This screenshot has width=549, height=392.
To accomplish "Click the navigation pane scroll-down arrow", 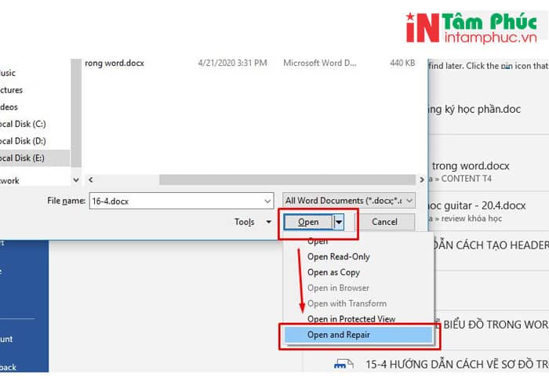I will [76, 180].
